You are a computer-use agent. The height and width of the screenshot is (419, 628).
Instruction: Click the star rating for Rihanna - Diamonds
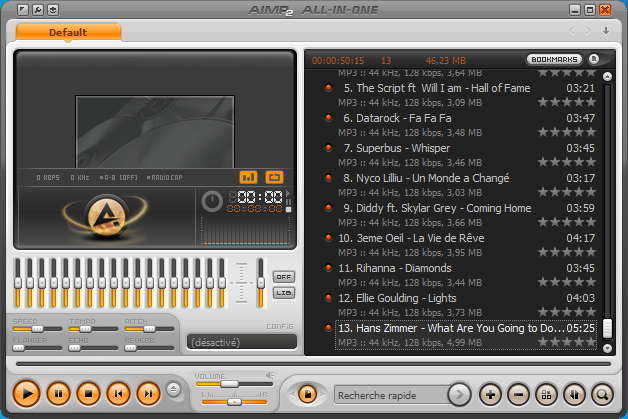coord(567,282)
